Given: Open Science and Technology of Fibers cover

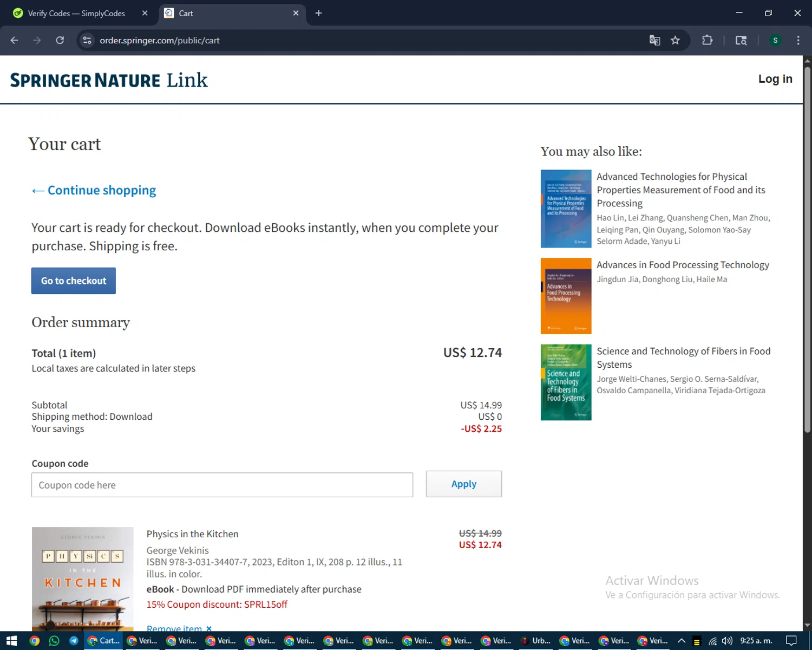Looking at the screenshot, I should (566, 382).
